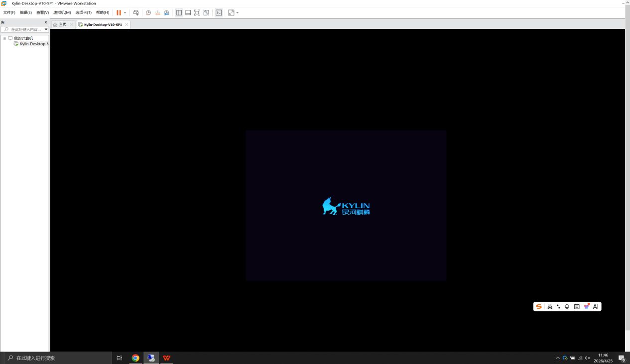
Task: Toggle the 英 language mode
Action: pyautogui.click(x=550, y=307)
